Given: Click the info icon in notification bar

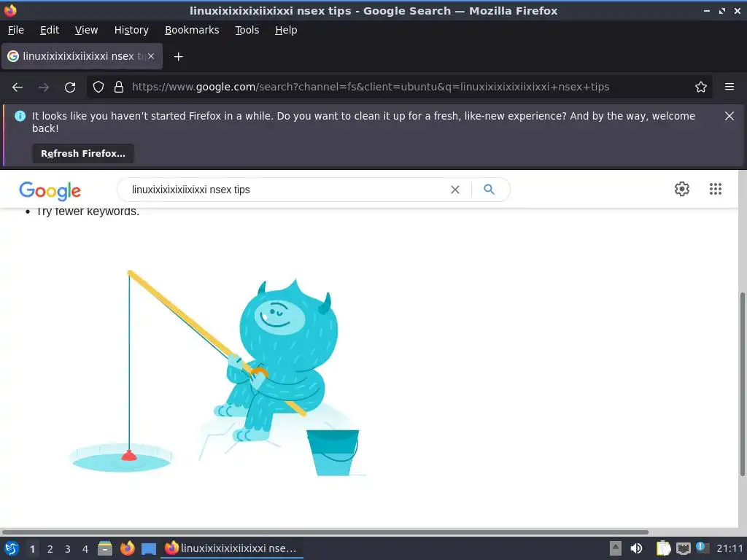Looking at the screenshot, I should point(20,116).
